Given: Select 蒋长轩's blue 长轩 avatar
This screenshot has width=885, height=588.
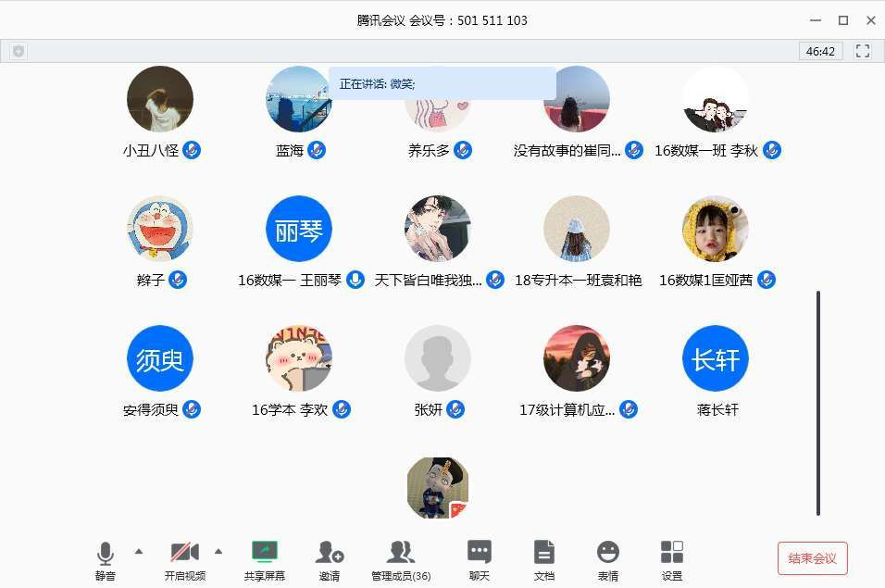Looking at the screenshot, I should [x=716, y=358].
